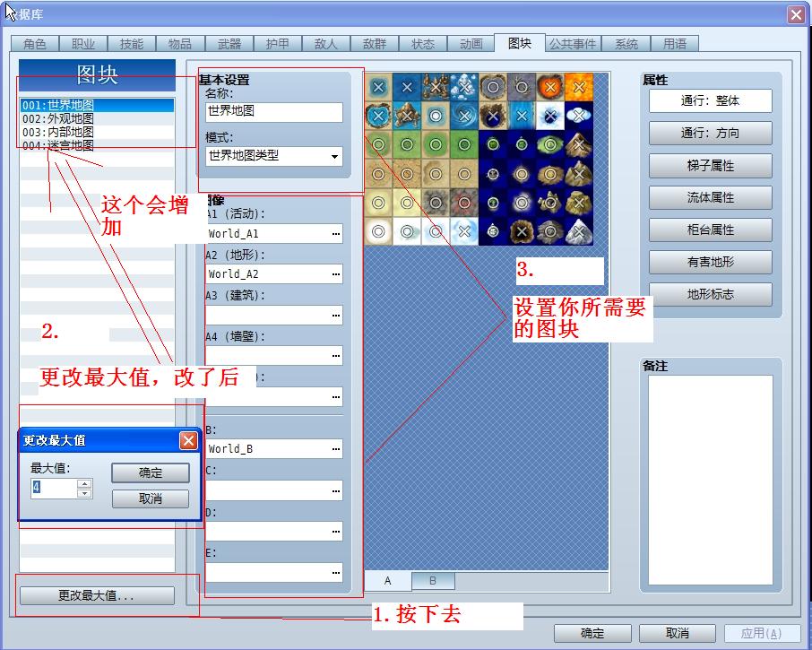Open the 敌人 tab
This screenshot has height=650, width=812.
pos(325,44)
